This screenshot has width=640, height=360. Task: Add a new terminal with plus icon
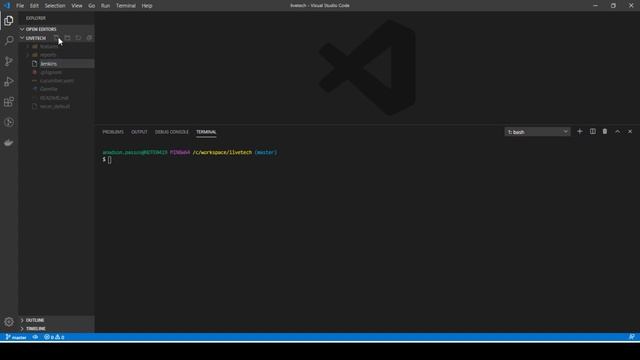coord(580,131)
